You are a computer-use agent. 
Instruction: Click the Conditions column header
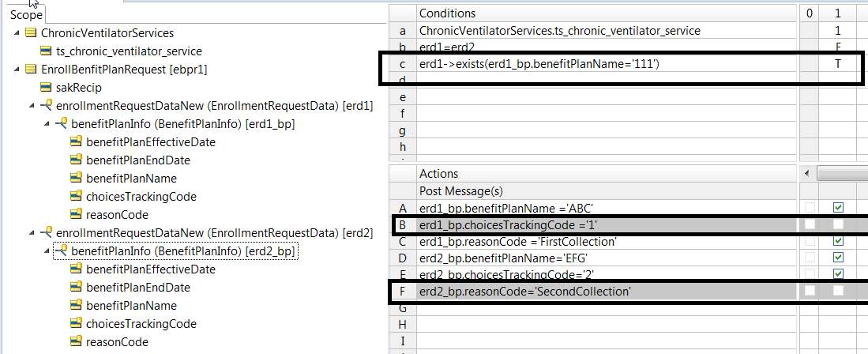[607, 13]
